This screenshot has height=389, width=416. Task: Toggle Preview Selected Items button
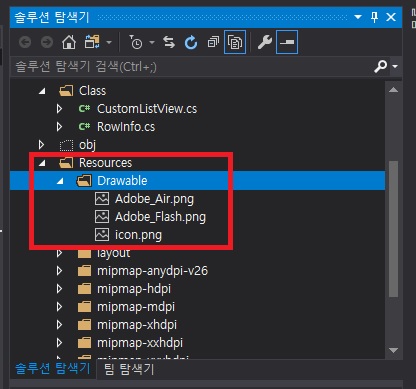tap(287, 42)
